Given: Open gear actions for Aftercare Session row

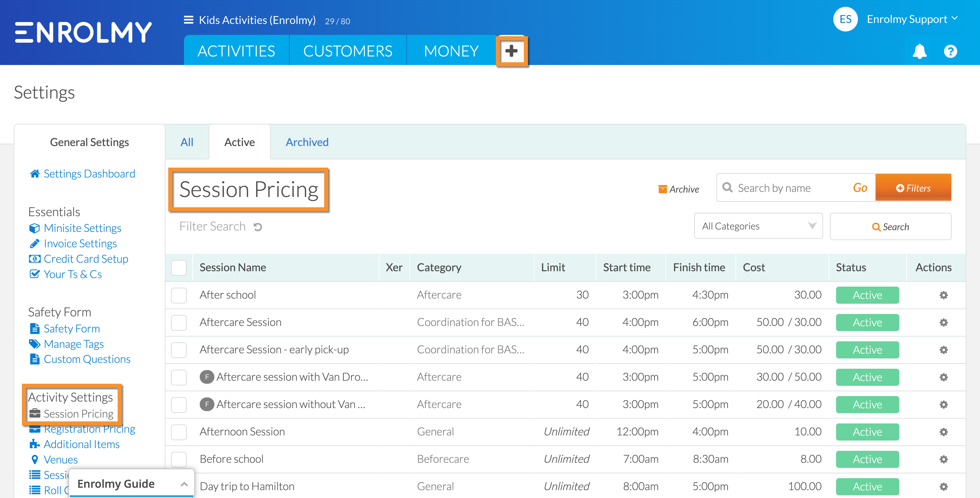Looking at the screenshot, I should pos(943,323).
